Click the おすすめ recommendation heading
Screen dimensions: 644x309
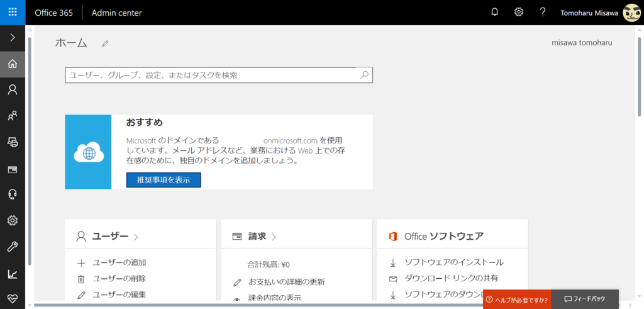[144, 123]
